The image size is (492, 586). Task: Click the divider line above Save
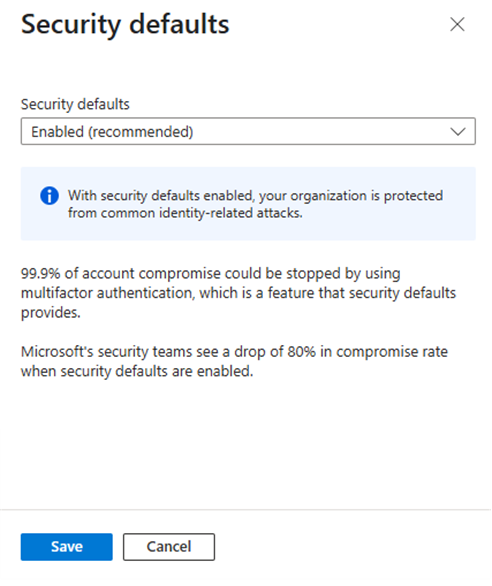(246, 509)
